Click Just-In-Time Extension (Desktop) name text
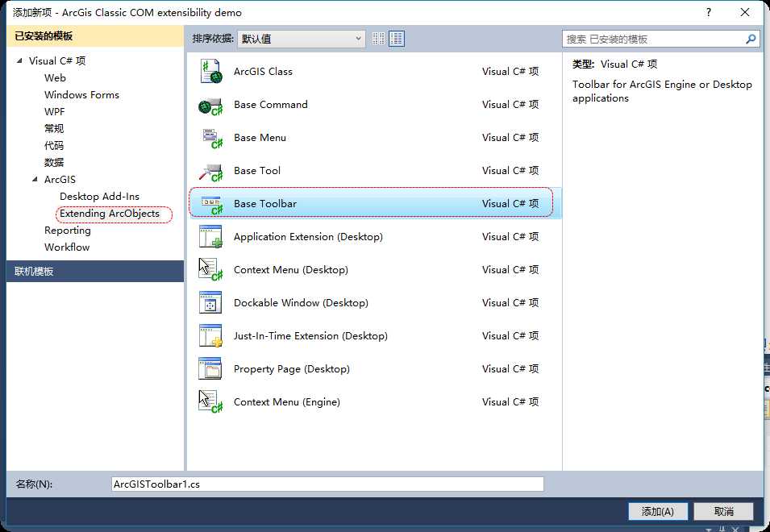 (x=310, y=335)
